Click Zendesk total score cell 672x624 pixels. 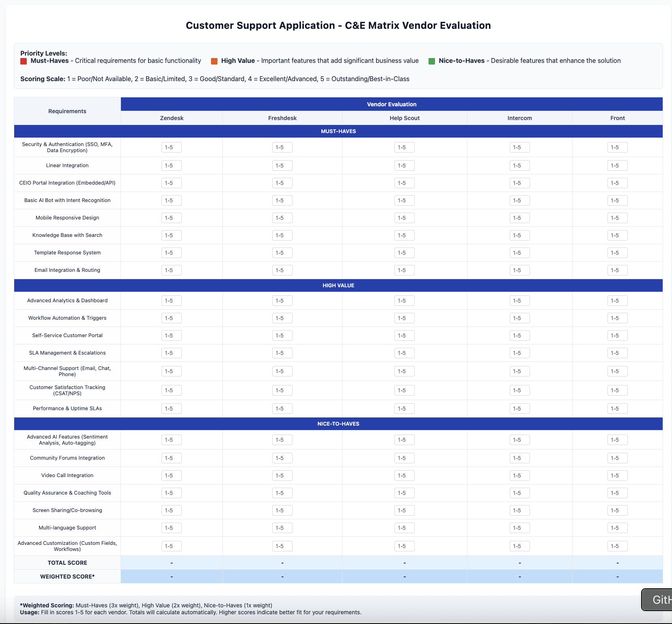coord(172,563)
